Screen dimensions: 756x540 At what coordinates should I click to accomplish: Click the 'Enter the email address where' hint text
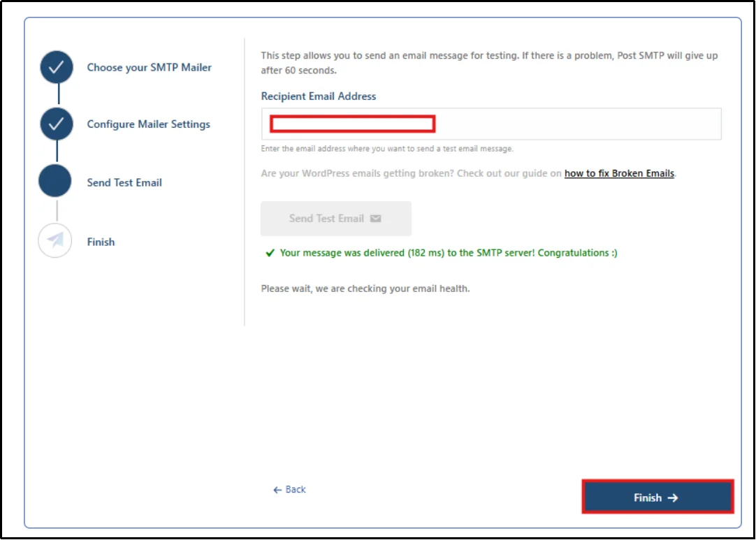tap(387, 149)
